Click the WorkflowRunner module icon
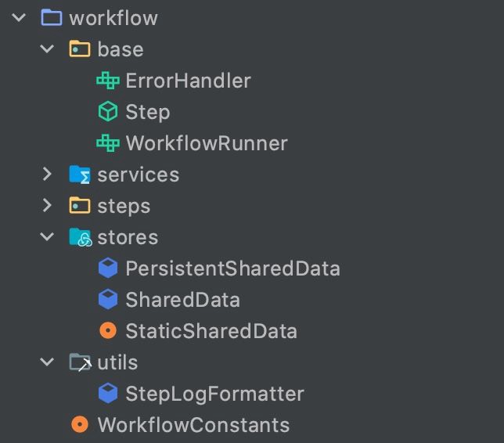Screen dimensions: 504x443 point(108,143)
